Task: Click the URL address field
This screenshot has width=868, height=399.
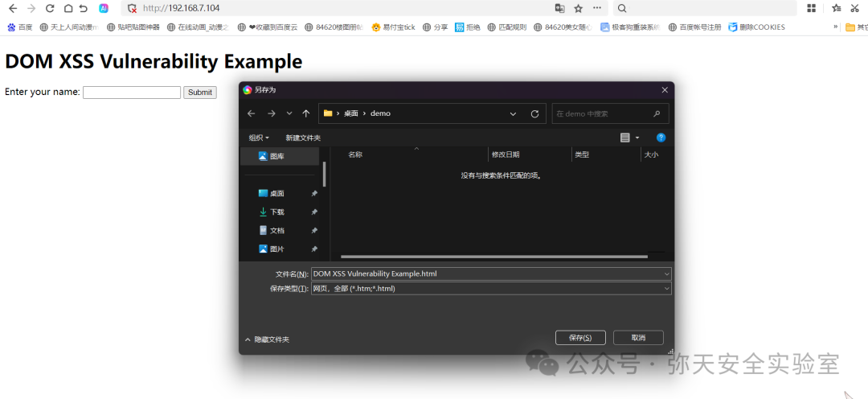Action: pos(343,8)
